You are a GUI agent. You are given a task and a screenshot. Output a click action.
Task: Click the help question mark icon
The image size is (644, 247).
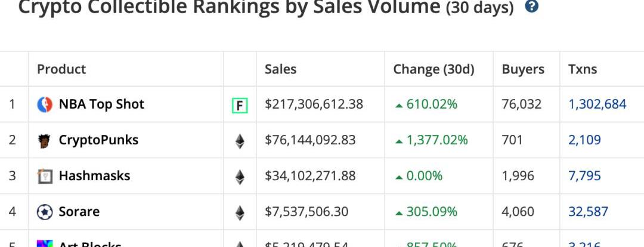[x=532, y=7]
